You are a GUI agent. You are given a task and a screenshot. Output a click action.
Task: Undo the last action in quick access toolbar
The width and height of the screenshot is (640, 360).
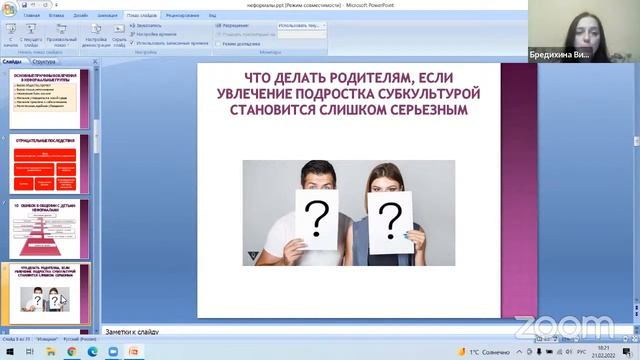[x=34, y=5]
